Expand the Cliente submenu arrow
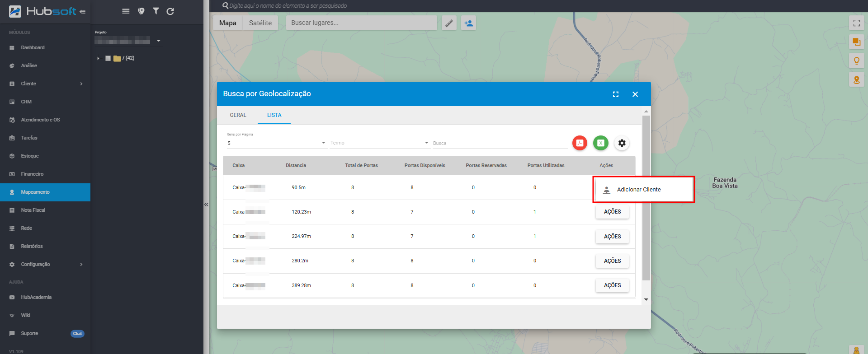Viewport: 868px width, 354px height. tap(81, 84)
